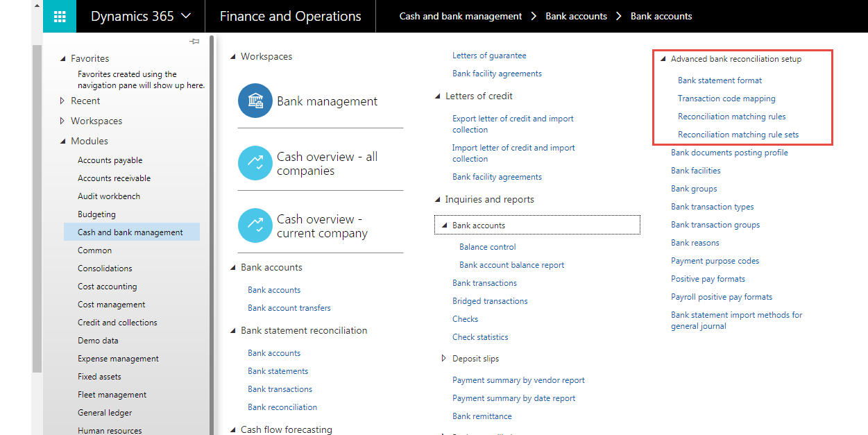Screen dimensions: 868x435
Task: Expand Workspaces in navigation pane
Action: [63, 121]
